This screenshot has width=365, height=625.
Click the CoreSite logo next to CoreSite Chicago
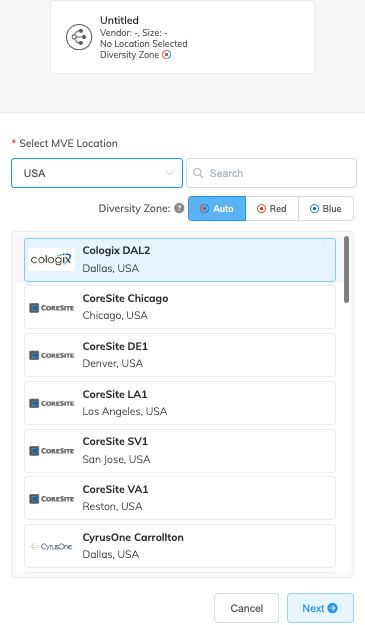pyautogui.click(x=51, y=307)
